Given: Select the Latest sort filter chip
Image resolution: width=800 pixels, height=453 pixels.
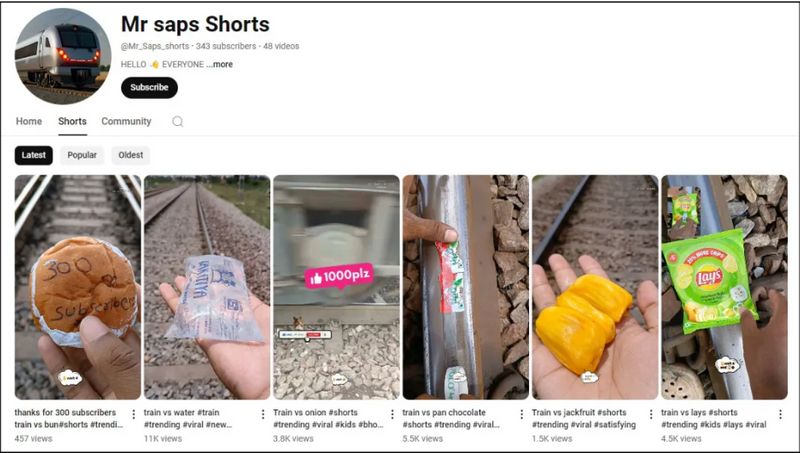Looking at the screenshot, I should click(x=34, y=155).
